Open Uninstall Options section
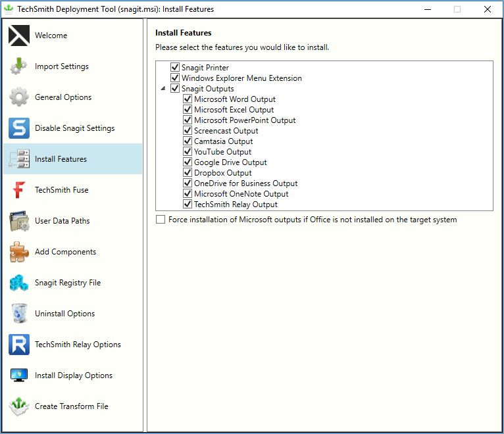504x434 pixels. pos(72,313)
